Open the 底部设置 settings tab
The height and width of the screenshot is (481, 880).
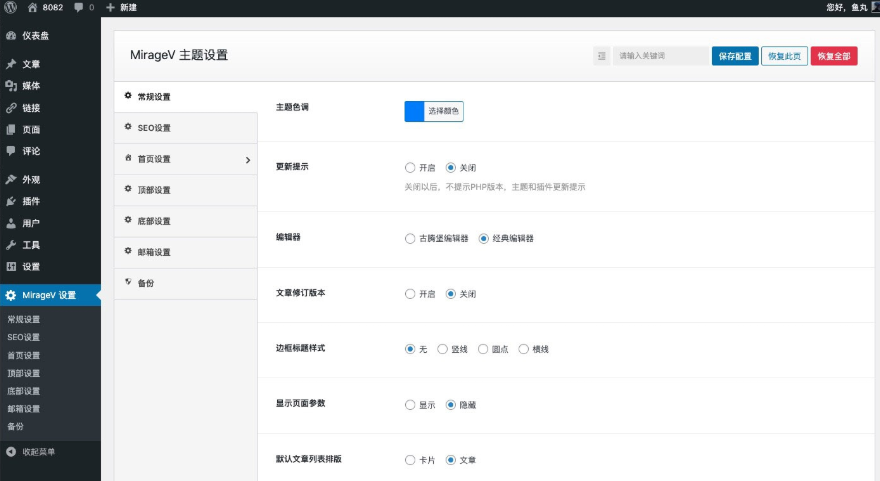pyautogui.click(x=186, y=221)
